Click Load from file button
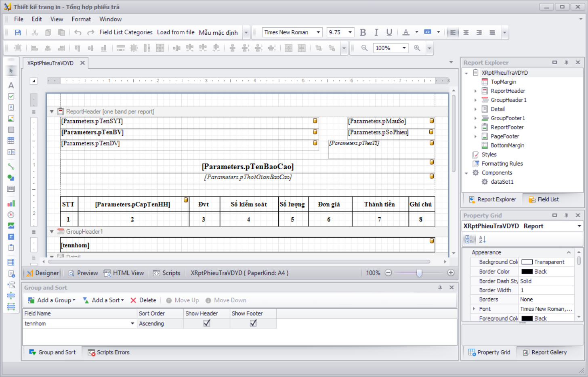 [176, 32]
